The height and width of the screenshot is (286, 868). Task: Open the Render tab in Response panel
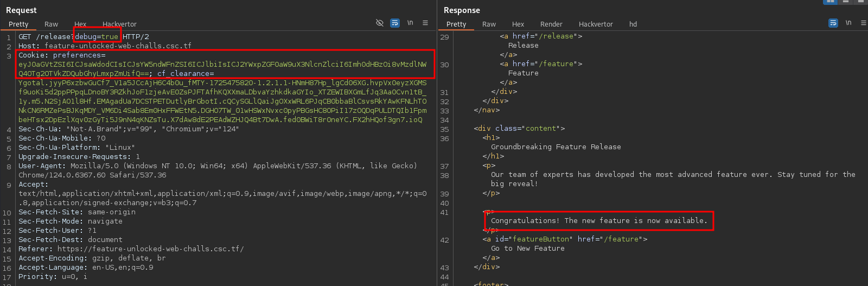pyautogui.click(x=551, y=24)
